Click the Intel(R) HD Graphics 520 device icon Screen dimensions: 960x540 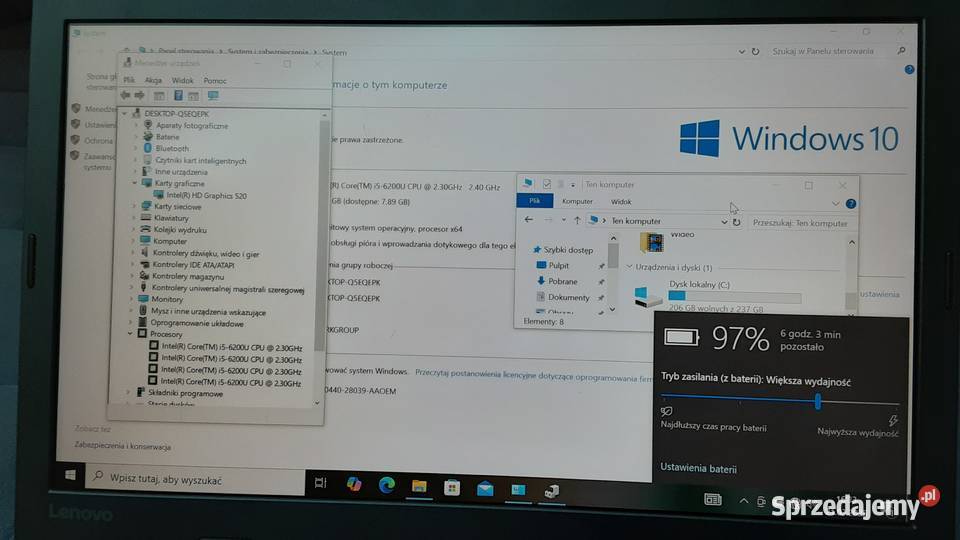pos(159,195)
